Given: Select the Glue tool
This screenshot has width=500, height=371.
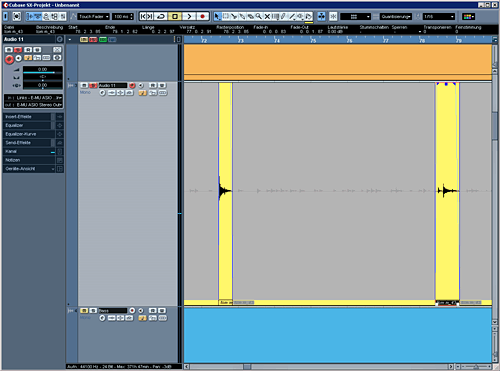Looking at the screenshot, I should coord(242,16).
